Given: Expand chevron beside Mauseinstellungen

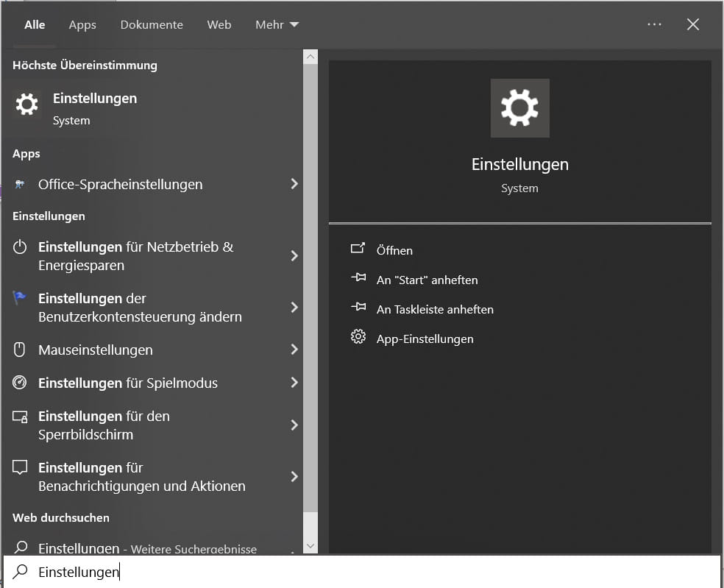Looking at the screenshot, I should tap(294, 350).
